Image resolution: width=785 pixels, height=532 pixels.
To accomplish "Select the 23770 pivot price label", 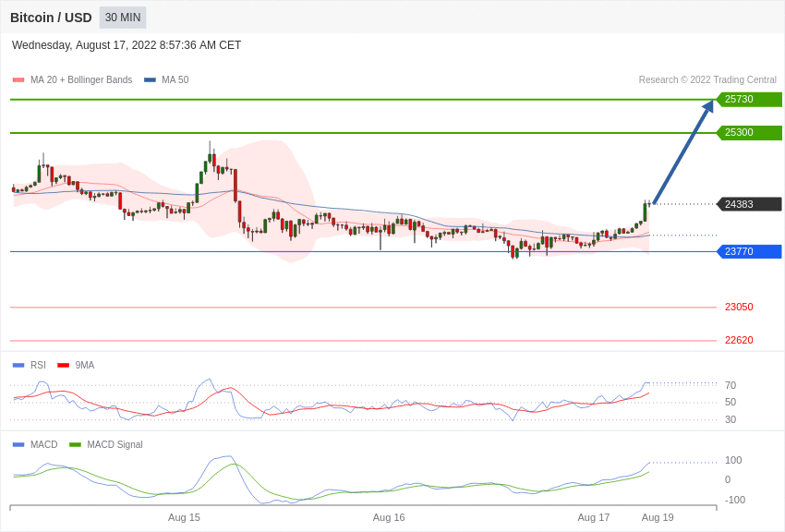I will 750,251.
